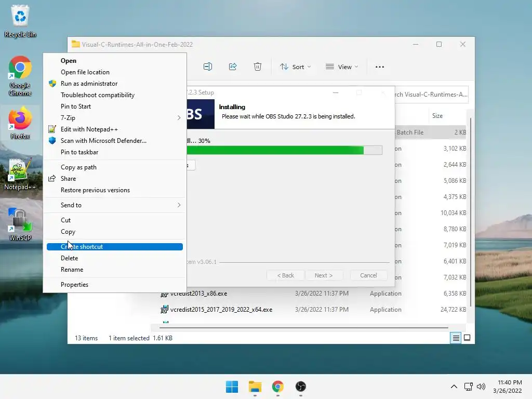
Task: Show hidden icons tray chevron
Action: [454, 387]
